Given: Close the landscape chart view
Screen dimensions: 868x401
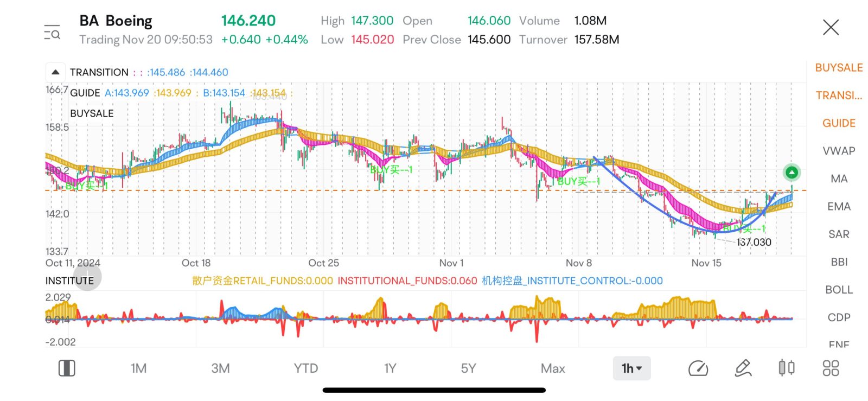Looking at the screenshot, I should pyautogui.click(x=831, y=27).
